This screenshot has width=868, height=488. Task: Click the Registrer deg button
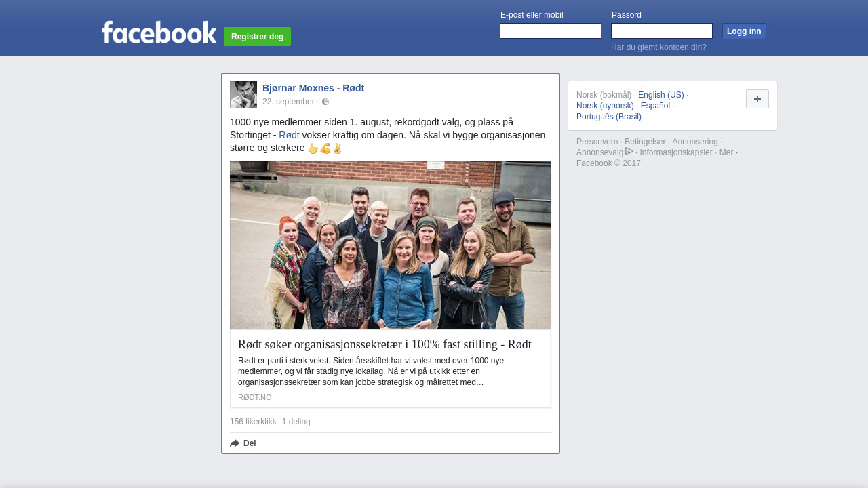(257, 37)
